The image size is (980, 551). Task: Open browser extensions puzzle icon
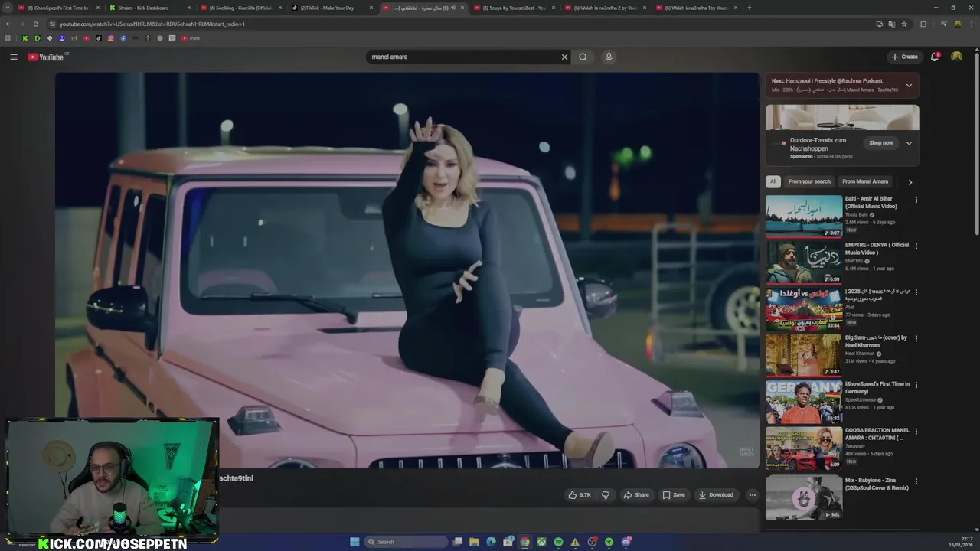923,24
